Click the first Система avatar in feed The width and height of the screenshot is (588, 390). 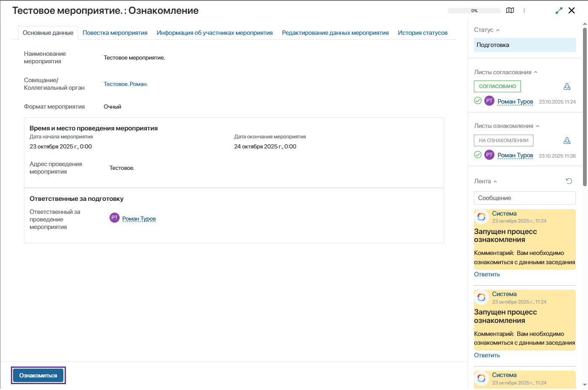481,217
